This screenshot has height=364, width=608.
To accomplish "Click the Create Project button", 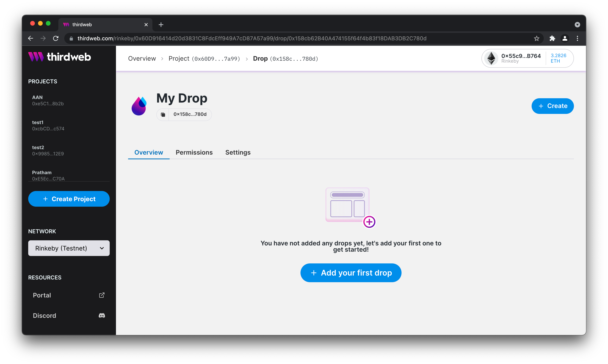I will pyautogui.click(x=69, y=199).
